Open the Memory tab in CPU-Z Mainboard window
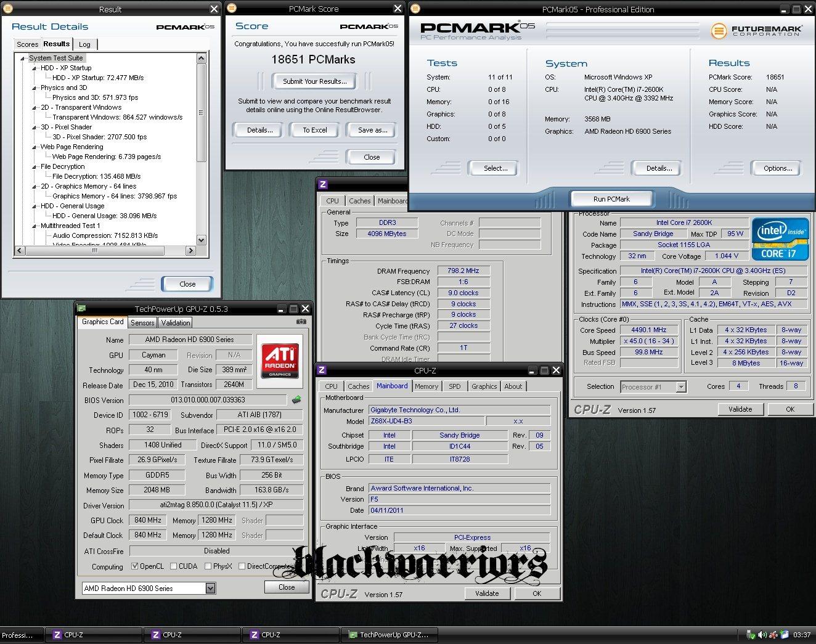Image resolution: width=816 pixels, height=644 pixels. coord(426,386)
